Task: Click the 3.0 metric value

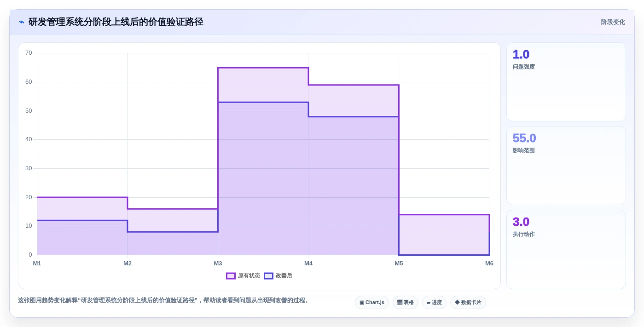Action: pos(521,222)
